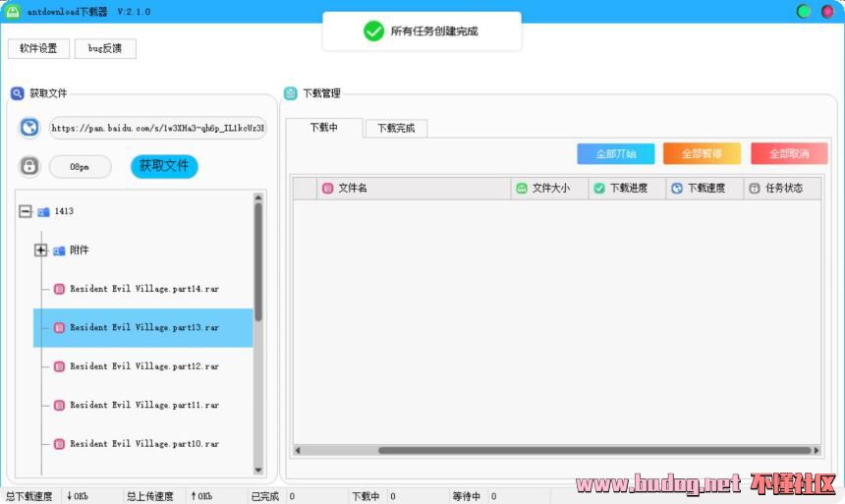The image size is (845, 504).
Task: Click the 文件大小 column header
Action: pyautogui.click(x=549, y=188)
